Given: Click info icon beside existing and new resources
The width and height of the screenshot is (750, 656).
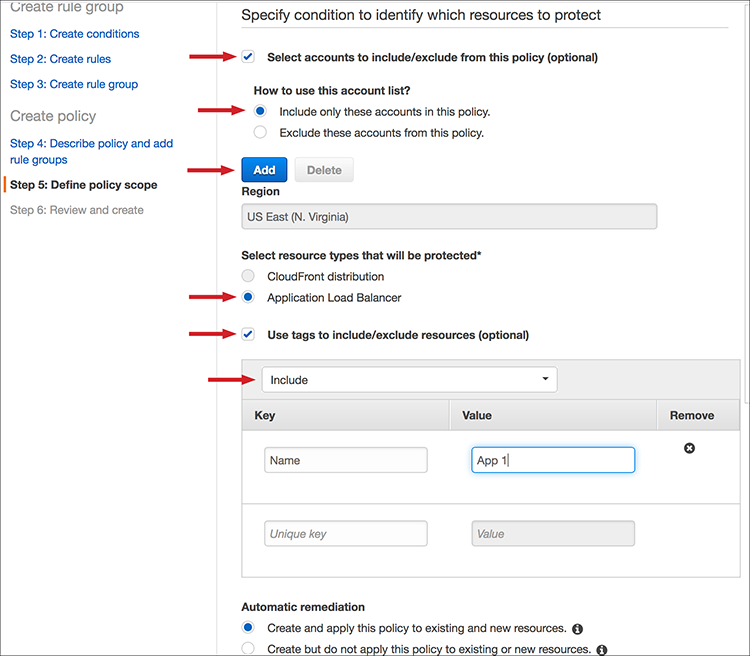Looking at the screenshot, I should tap(578, 629).
